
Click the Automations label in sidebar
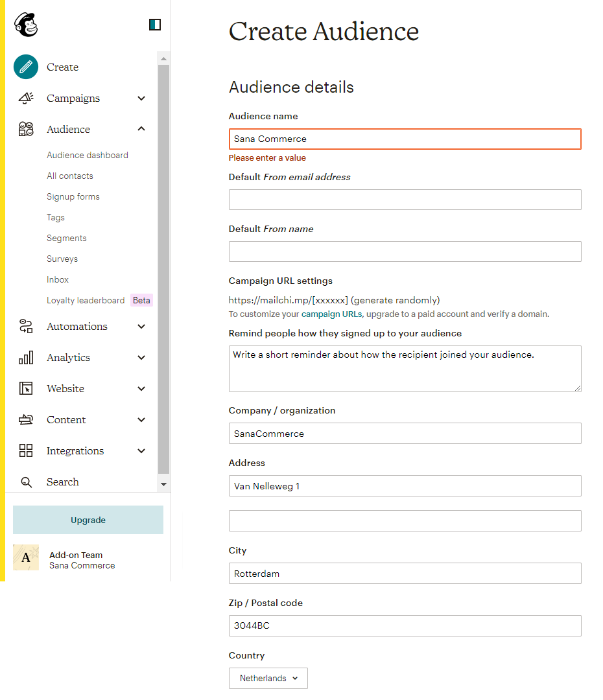[x=77, y=326]
